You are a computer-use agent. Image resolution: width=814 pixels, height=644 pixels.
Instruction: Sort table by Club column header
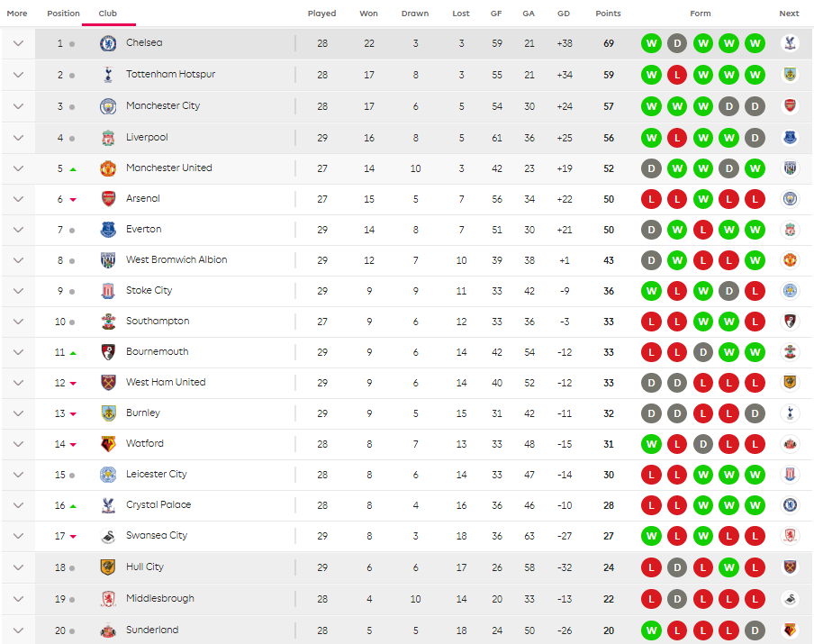click(x=108, y=14)
